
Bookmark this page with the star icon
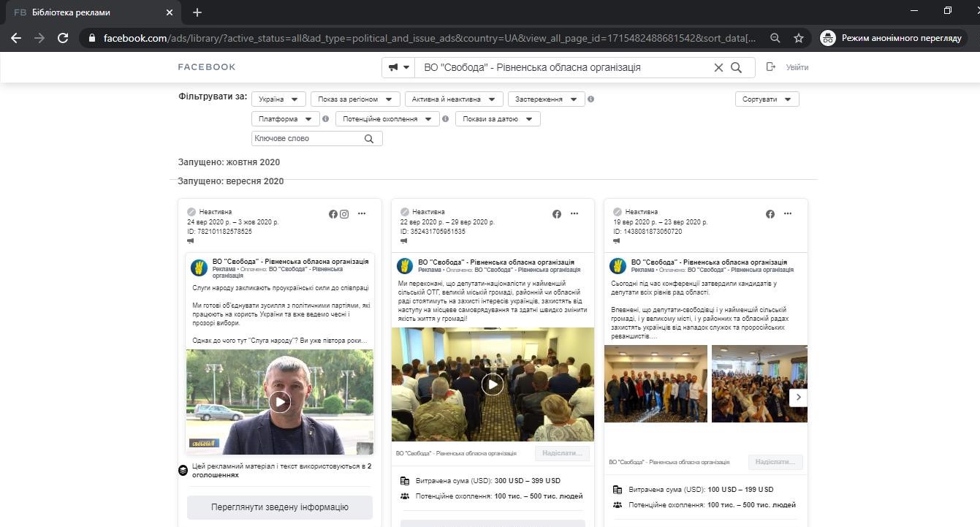click(x=799, y=38)
